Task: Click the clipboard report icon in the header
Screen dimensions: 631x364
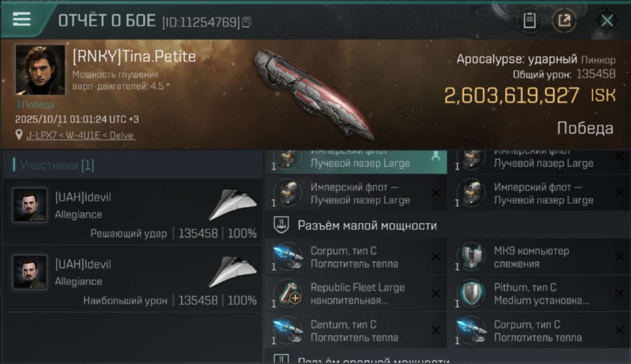Action: tap(529, 20)
